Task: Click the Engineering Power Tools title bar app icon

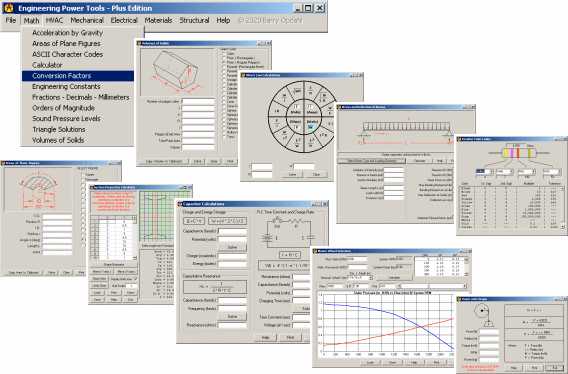Action: [x=9, y=8]
